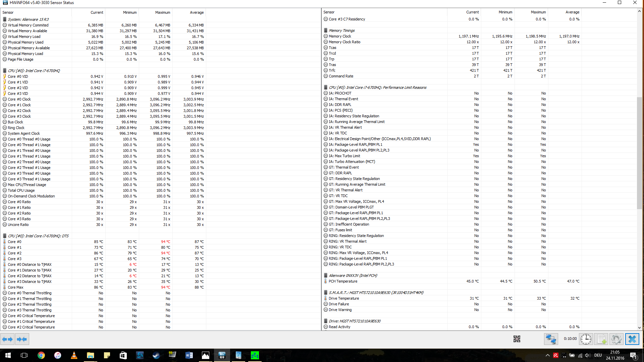Screen dimensions: 644x362
Task: Select the IA: Max Turbo Limit row
Action: 344,156
